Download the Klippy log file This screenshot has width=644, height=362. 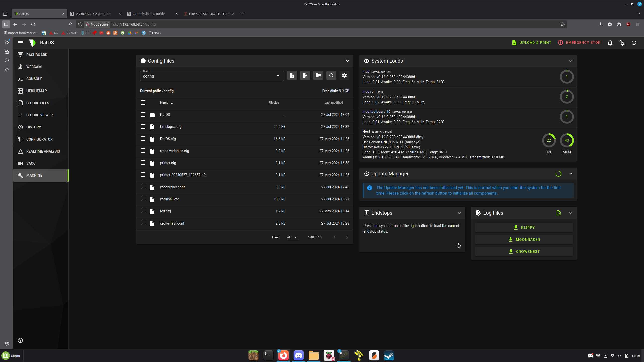point(524,228)
